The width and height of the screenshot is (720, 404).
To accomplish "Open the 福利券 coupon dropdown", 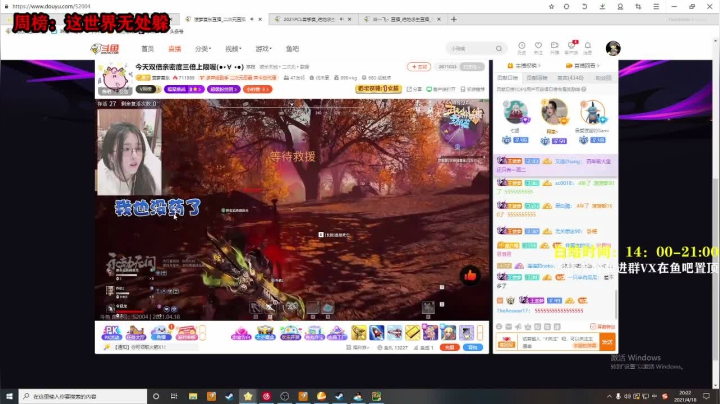I will click(358, 348).
